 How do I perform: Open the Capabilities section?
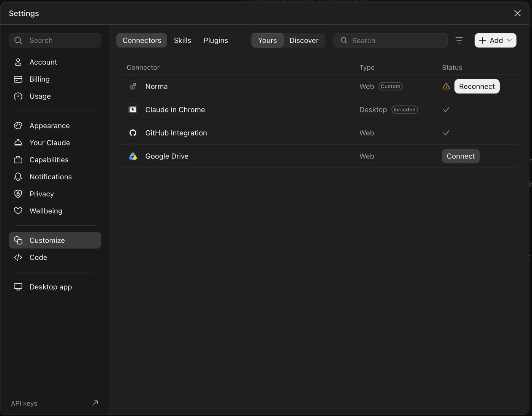[x=55, y=160]
